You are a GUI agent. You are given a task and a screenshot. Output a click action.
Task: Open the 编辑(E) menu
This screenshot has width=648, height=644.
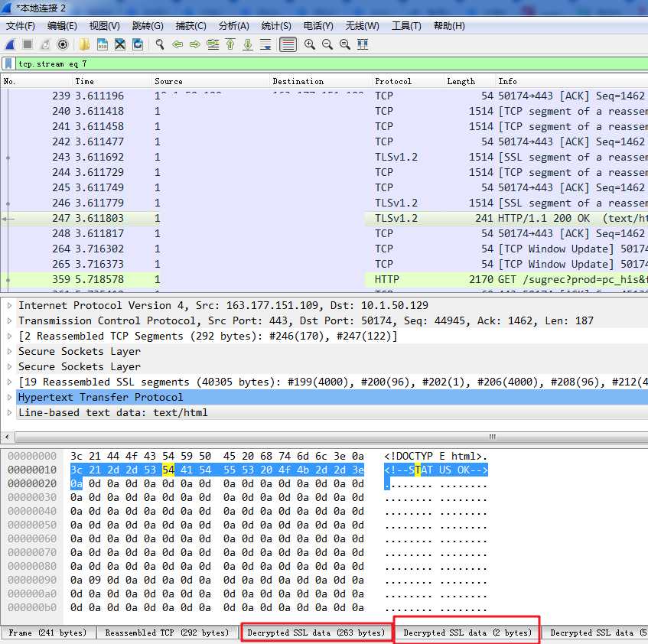(63, 26)
